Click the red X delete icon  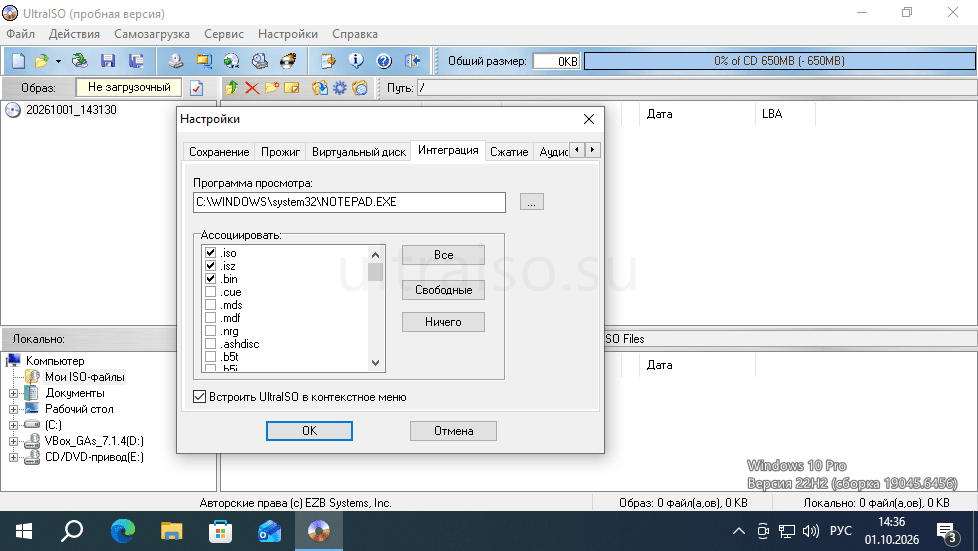252,88
